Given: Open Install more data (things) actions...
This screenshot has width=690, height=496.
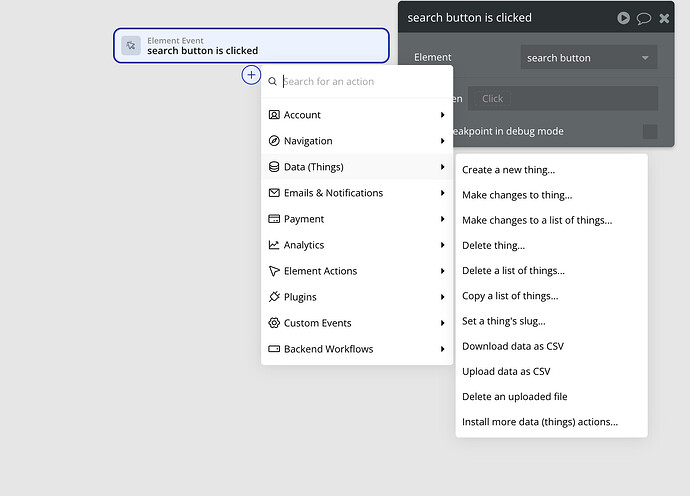Looking at the screenshot, I should tap(540, 422).
